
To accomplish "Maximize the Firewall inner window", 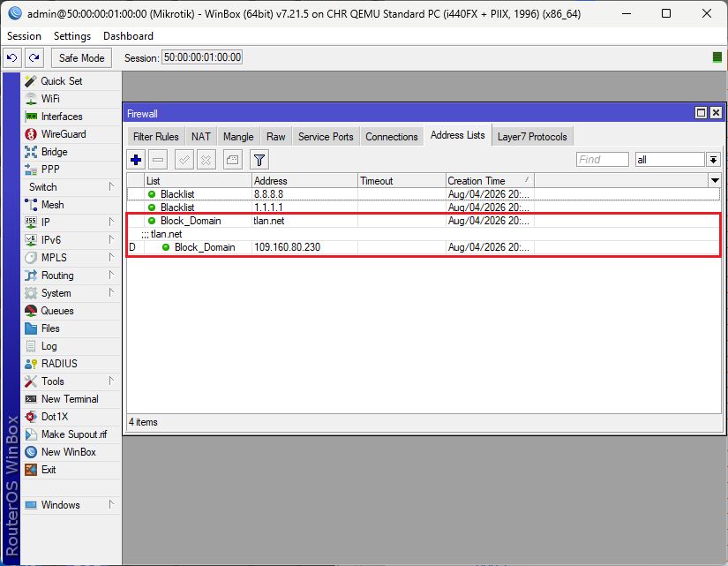I will coord(701,113).
